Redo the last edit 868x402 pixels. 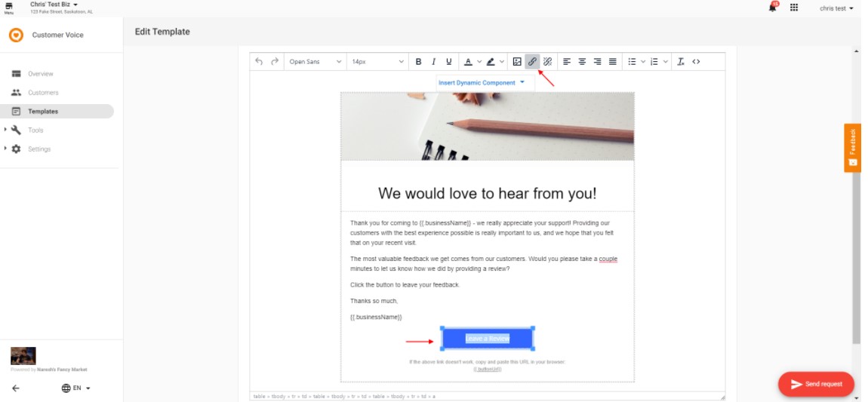275,61
